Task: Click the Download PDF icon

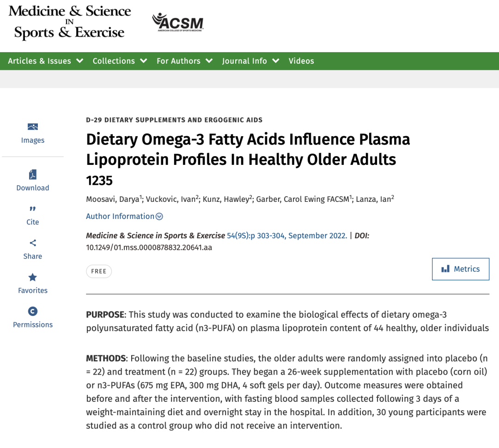Action: click(32, 175)
